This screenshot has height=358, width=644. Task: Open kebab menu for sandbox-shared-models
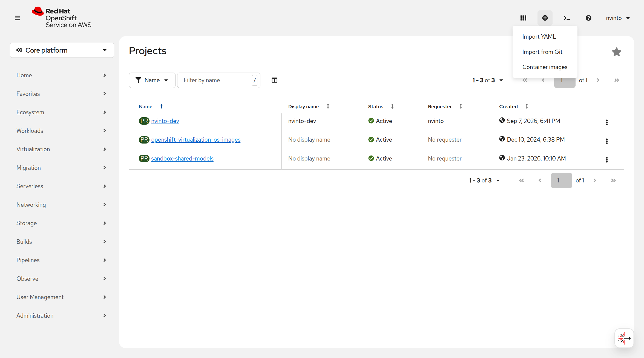coord(607,160)
